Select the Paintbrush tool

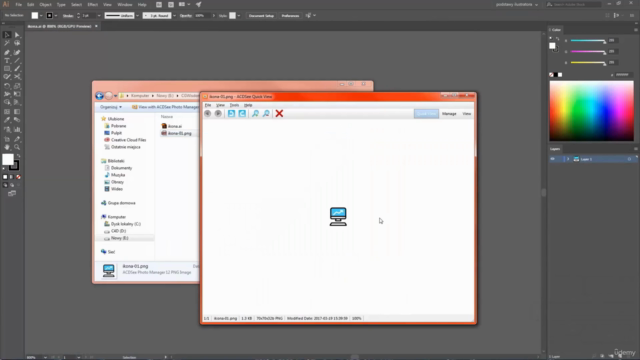[17, 69]
